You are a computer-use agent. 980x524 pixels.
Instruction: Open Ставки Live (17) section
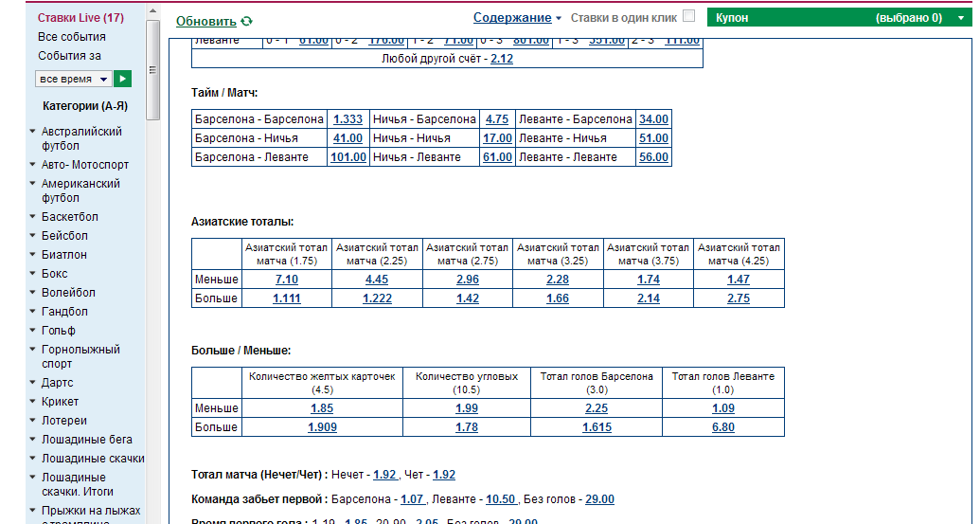point(80,17)
